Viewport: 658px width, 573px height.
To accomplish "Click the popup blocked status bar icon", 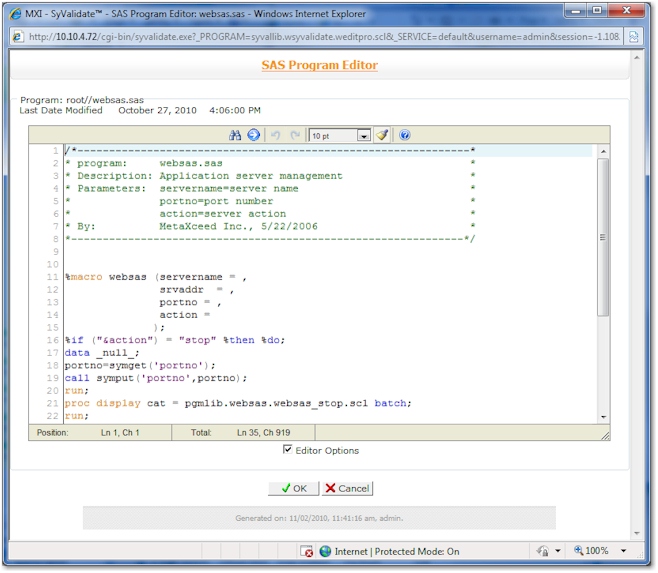I will click(307, 551).
